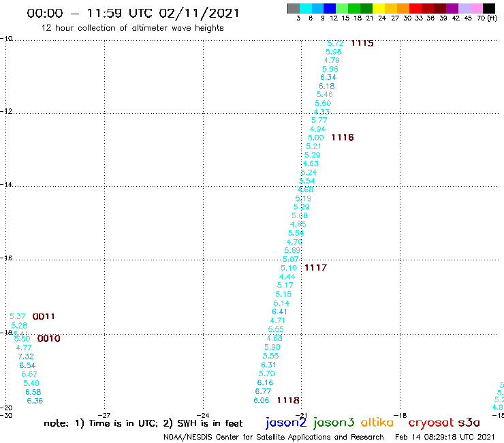Click the wave height value '5.60'
The image size is (504, 443).
[x=323, y=104]
